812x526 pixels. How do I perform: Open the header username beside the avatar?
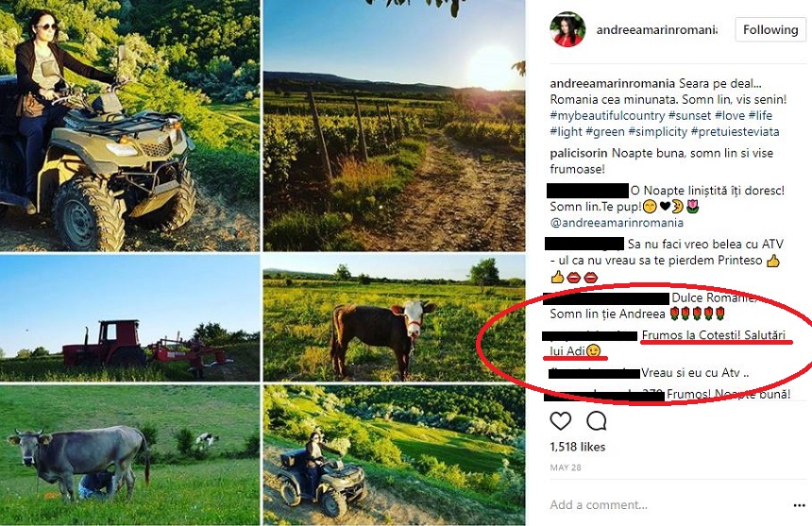(656, 29)
